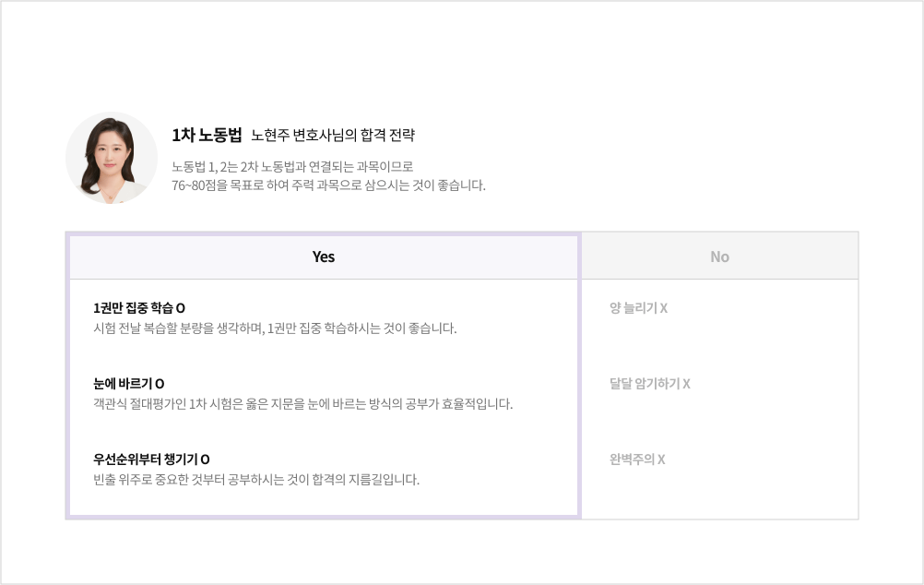The width and height of the screenshot is (924, 585).
Task: Click the lawyer's circular profile photo
Action: tap(112, 158)
